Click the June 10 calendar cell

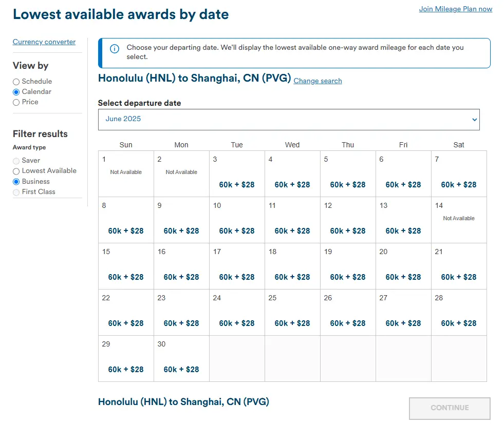click(237, 231)
